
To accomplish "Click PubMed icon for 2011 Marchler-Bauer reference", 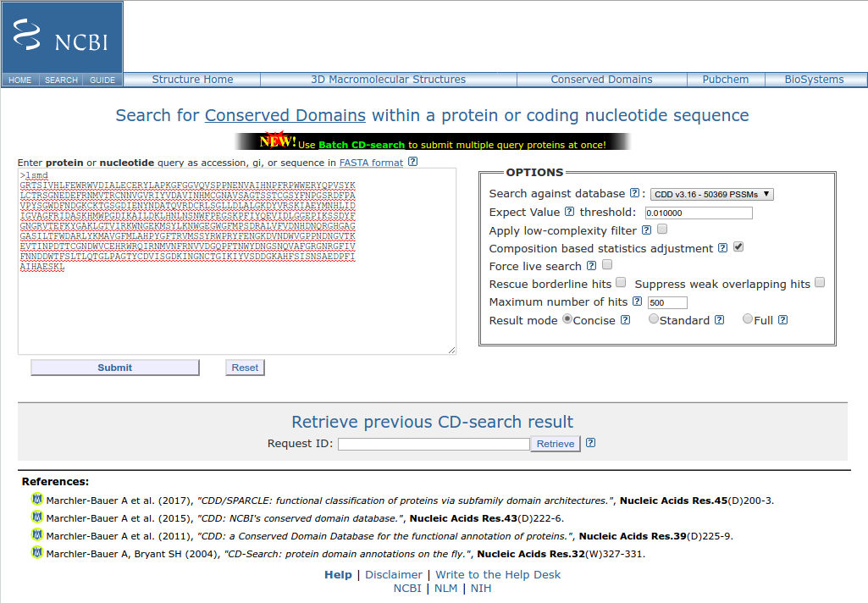I will click(37, 535).
